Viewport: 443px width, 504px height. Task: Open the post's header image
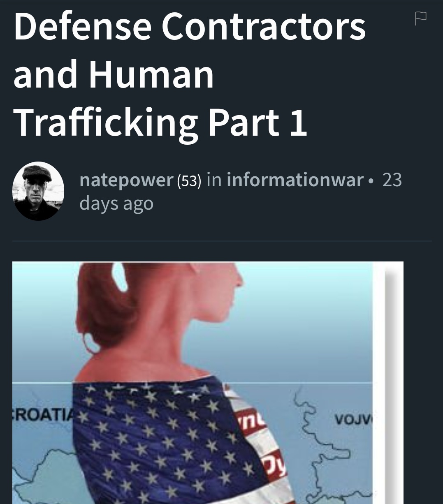[208, 383]
